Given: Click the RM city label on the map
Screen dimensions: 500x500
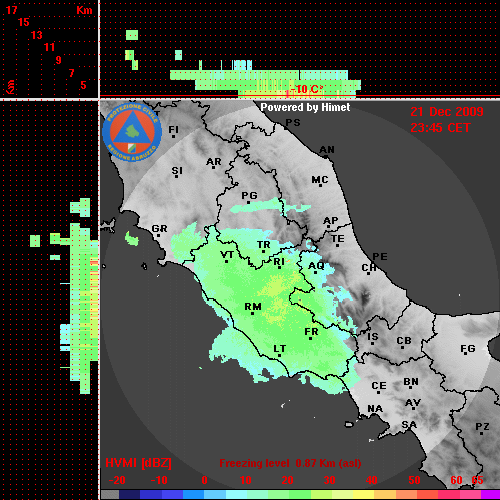Looking at the screenshot, I should (253, 307).
